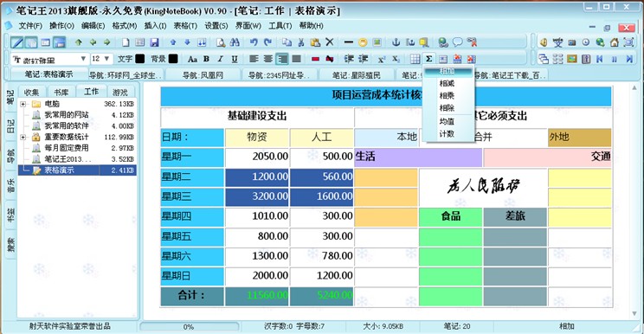Click the save (floppy disk) toolbar icon

(154, 42)
